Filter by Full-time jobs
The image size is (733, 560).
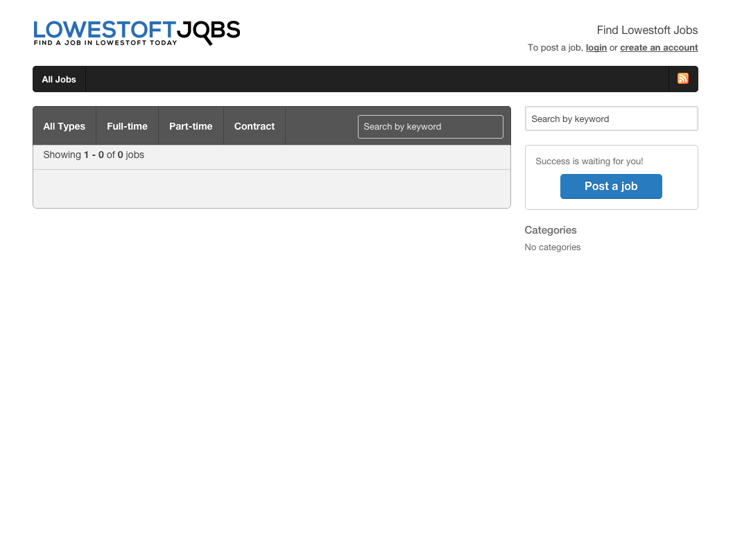click(127, 126)
